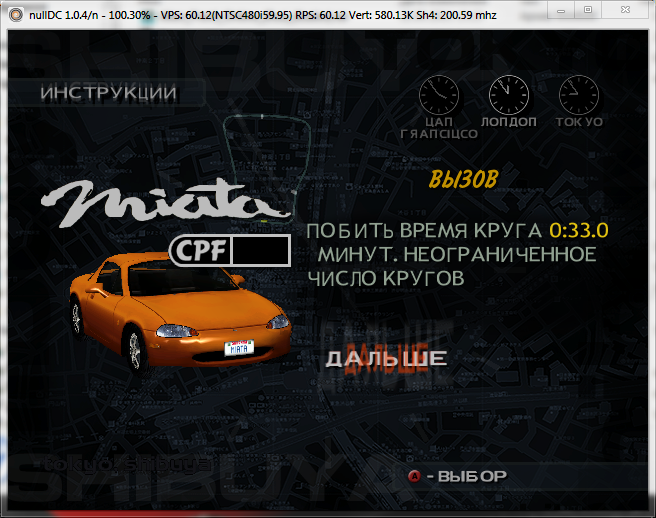Click the tokyo:shibuya location label

tap(128, 464)
